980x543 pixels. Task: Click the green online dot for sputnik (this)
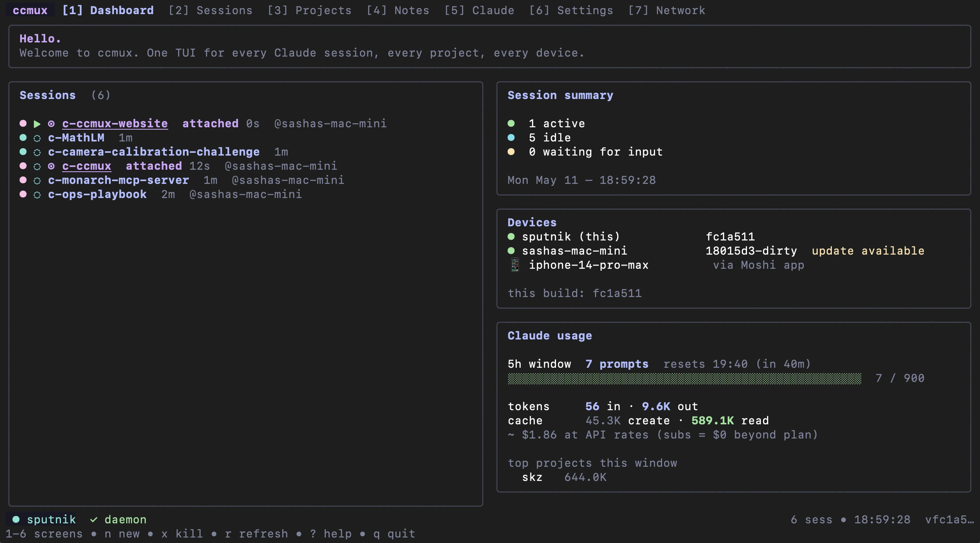point(511,237)
